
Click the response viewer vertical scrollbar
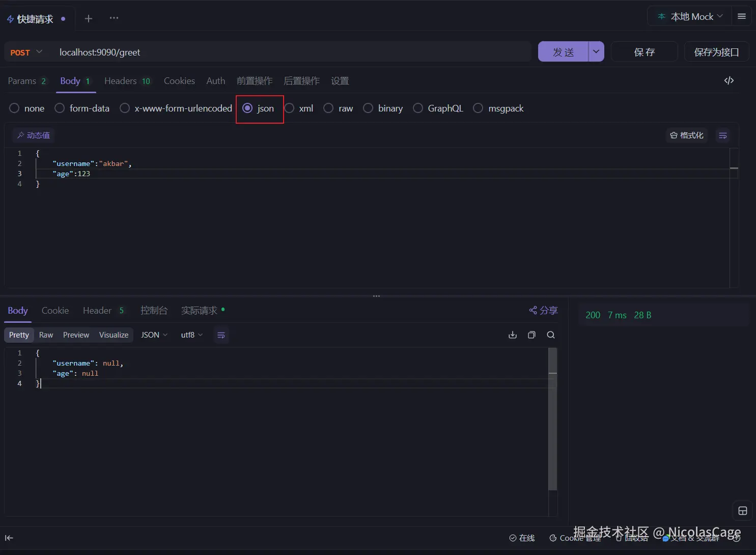coord(552,419)
